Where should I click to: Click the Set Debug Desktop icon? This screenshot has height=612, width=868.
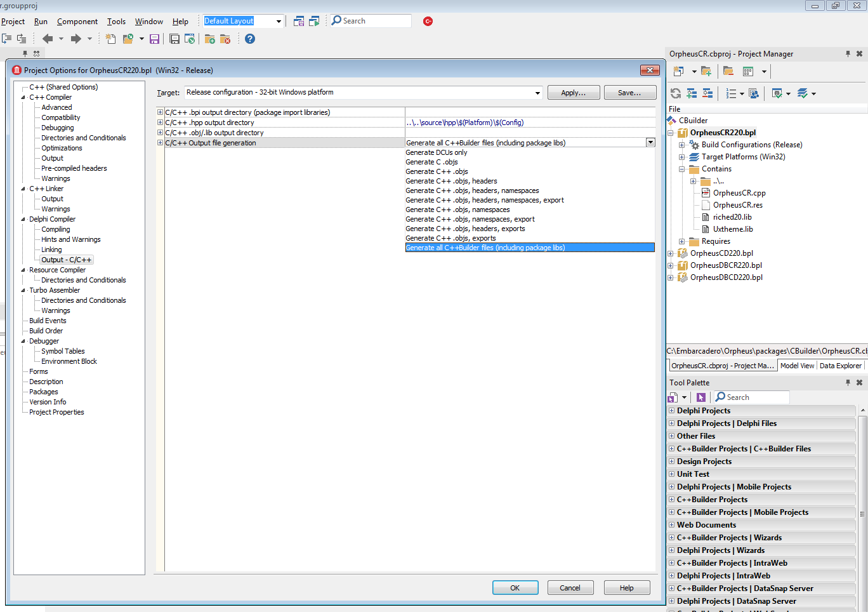pyautogui.click(x=314, y=21)
